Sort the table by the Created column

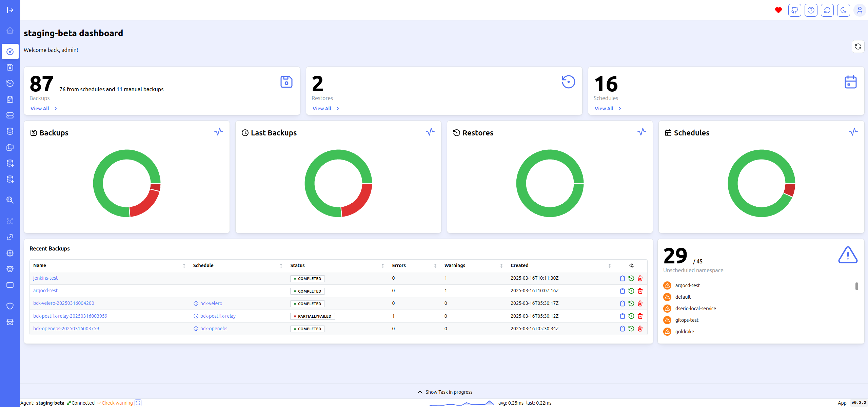click(561, 265)
